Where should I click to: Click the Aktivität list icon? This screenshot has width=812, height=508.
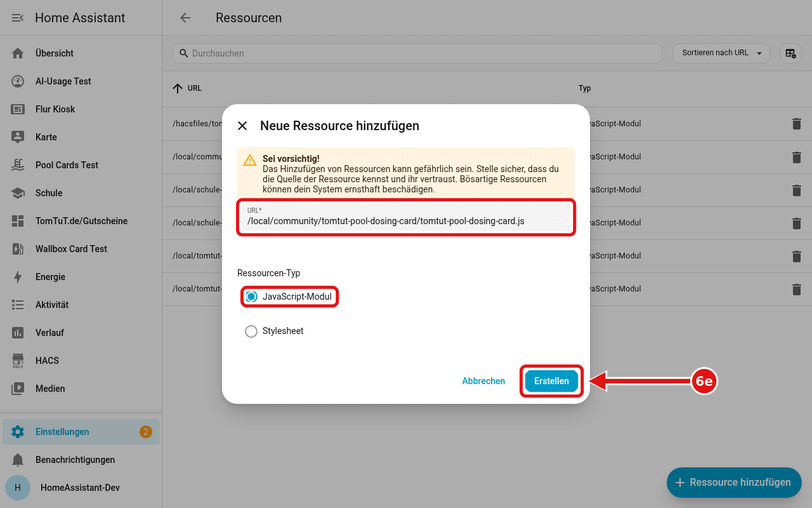pyautogui.click(x=18, y=305)
